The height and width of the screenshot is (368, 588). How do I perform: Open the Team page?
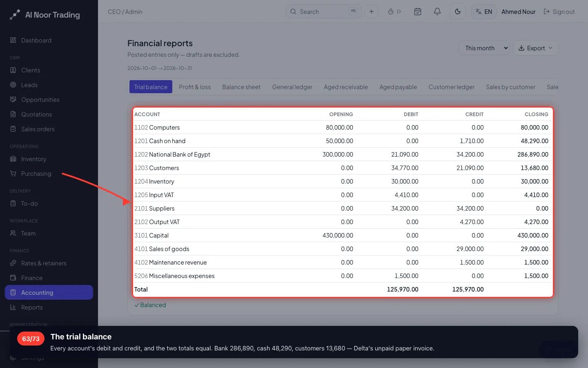click(x=49, y=233)
